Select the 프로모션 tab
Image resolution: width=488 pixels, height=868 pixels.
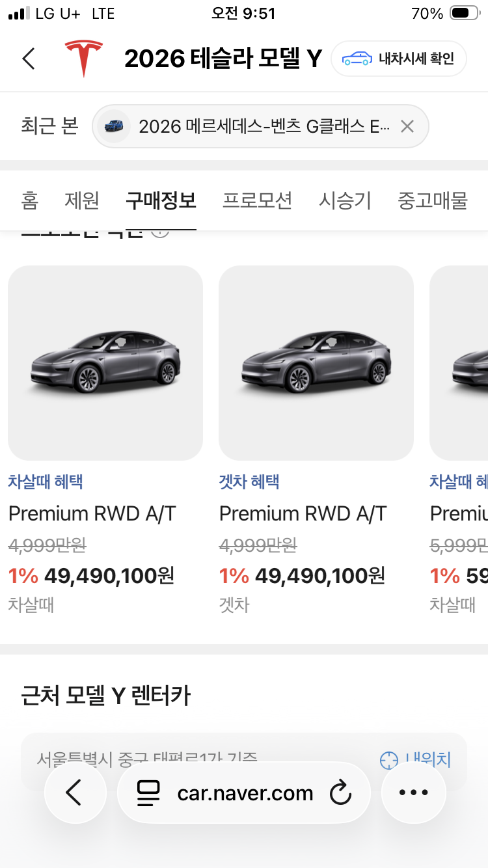click(x=257, y=200)
